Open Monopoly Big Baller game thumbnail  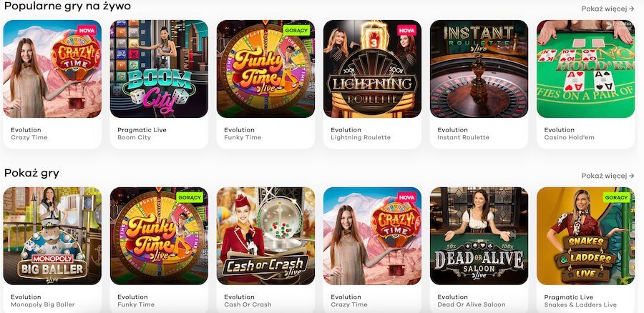(52, 236)
